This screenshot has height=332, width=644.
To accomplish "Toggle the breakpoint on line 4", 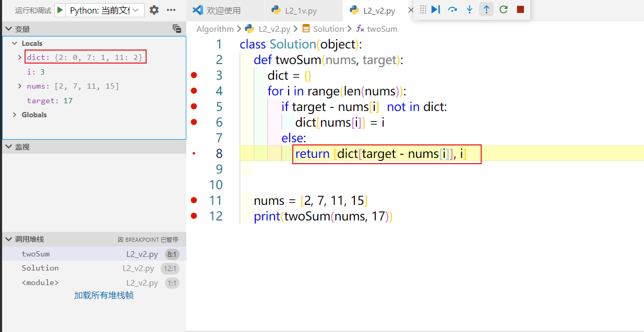I will [x=194, y=91].
